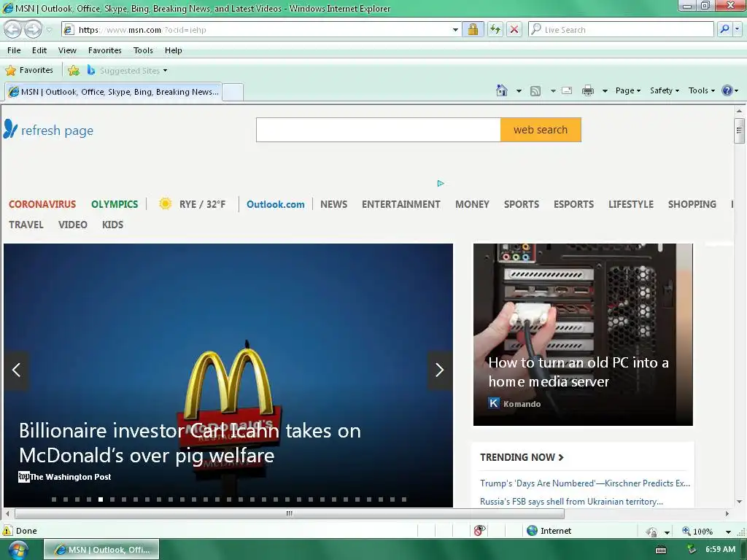747x560 pixels.
Task: Open the OLYMPICS section link
Action: [115, 204]
